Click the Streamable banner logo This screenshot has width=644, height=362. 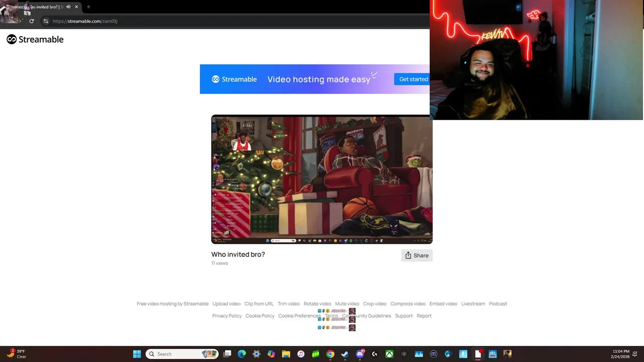pyautogui.click(x=234, y=79)
